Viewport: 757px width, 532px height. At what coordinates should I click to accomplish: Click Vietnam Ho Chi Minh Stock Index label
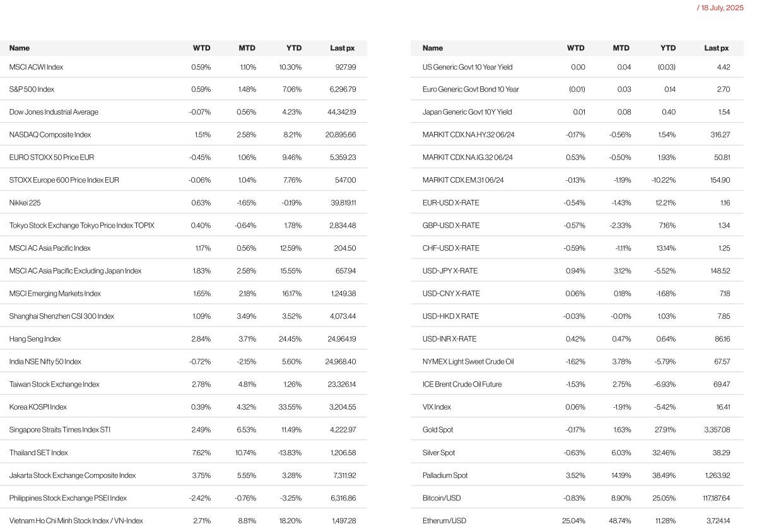tap(76, 521)
